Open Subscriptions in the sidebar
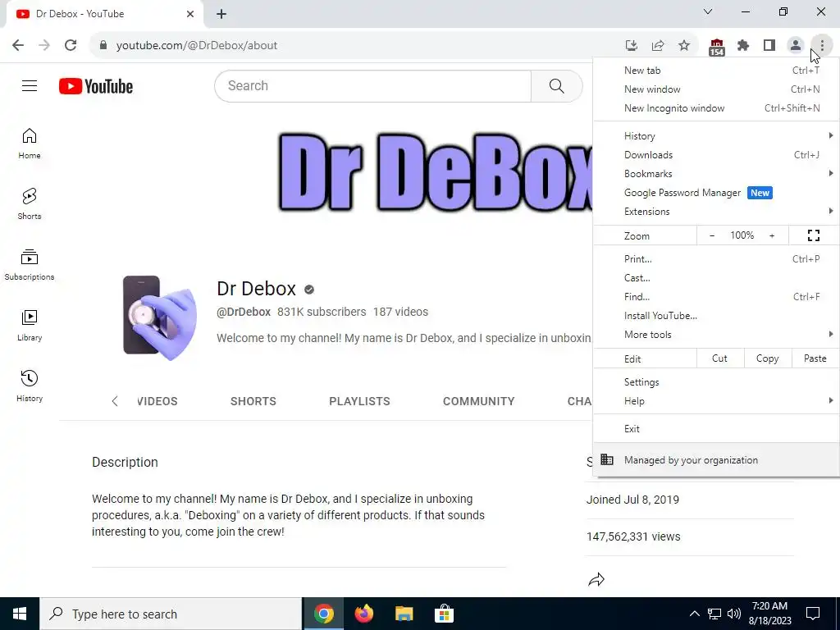Viewport: 840px width, 630px height. pyautogui.click(x=30, y=265)
